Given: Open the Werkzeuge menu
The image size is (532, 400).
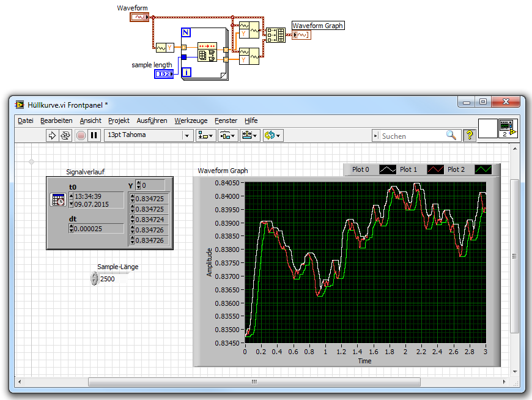Looking at the screenshot, I should coord(191,120).
